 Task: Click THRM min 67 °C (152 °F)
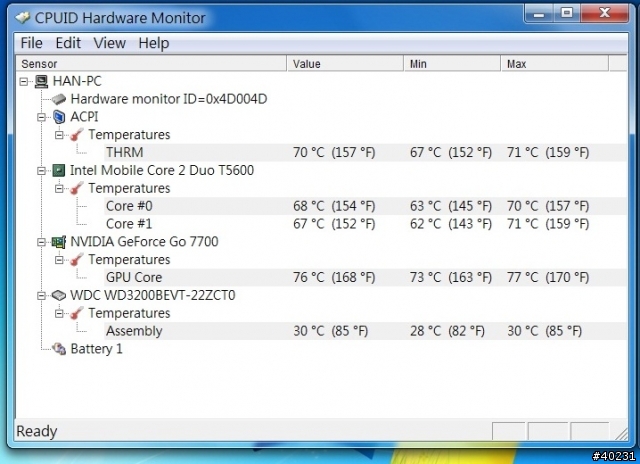(x=451, y=152)
